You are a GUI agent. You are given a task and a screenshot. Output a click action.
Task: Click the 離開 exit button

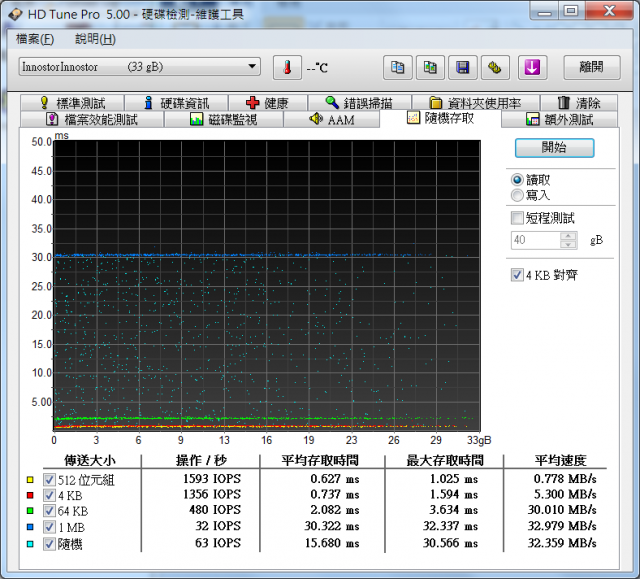[x=592, y=67]
